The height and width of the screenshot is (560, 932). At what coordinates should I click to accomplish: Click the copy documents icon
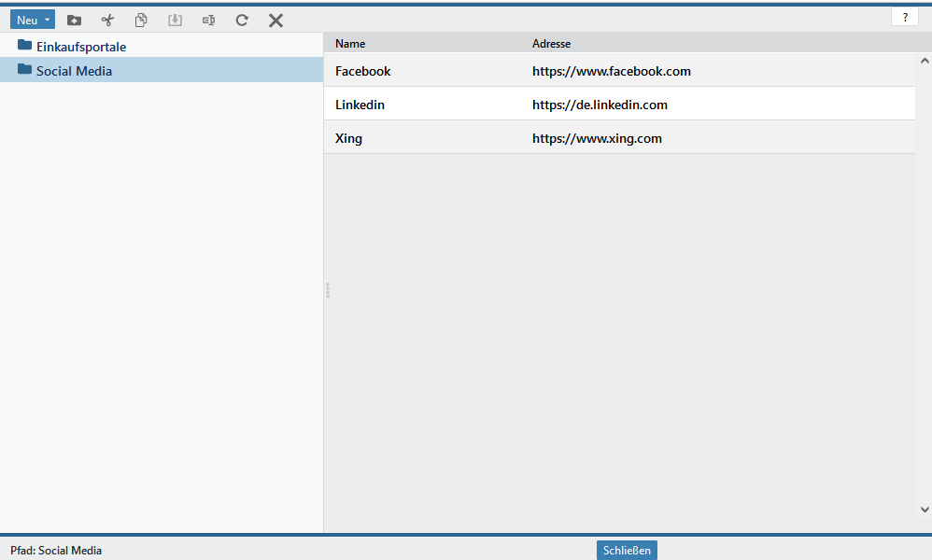click(141, 20)
